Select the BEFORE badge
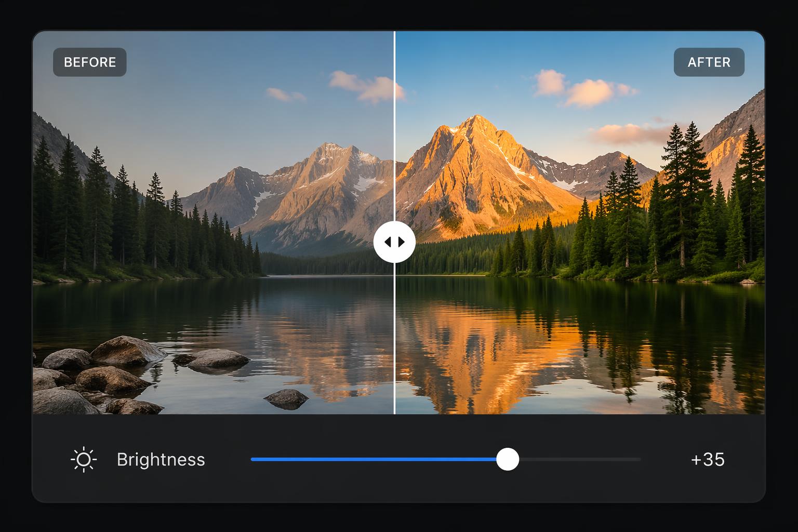Viewport: 798px width, 532px height. 90,62
